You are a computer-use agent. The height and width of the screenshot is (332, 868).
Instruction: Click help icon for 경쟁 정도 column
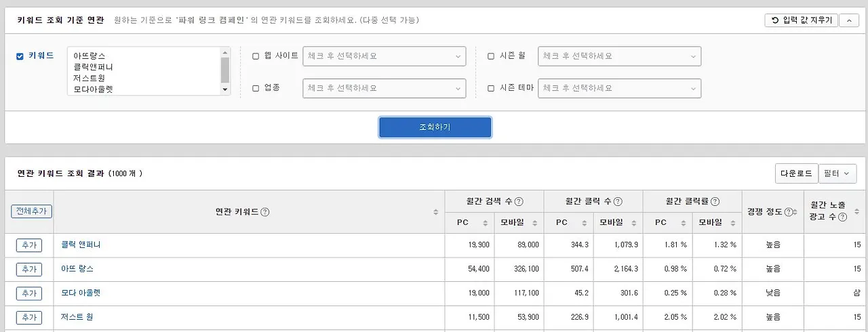(788, 212)
